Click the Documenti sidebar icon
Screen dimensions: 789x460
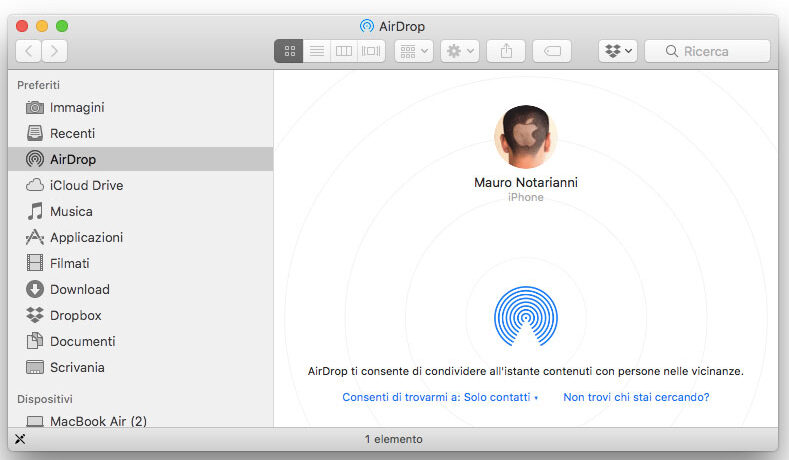click(x=35, y=341)
